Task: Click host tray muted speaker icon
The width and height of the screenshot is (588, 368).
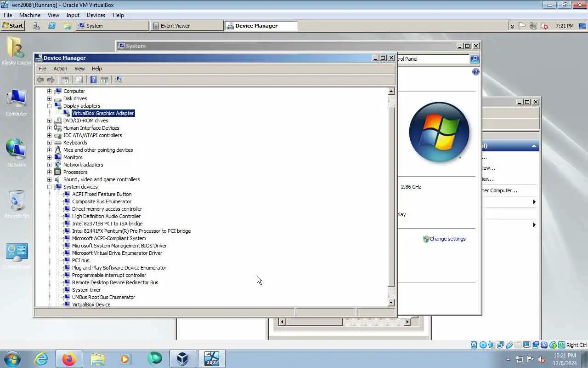Action: tap(542, 359)
